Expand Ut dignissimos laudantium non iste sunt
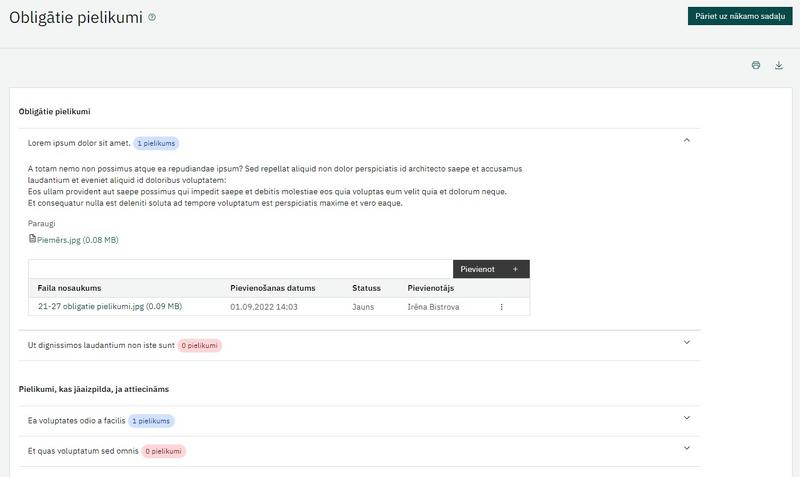This screenshot has width=800, height=477. [x=687, y=342]
